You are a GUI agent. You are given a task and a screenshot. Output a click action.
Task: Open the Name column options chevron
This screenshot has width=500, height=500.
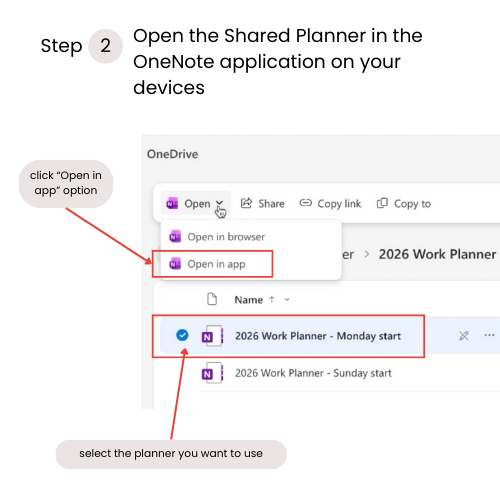pos(287,300)
